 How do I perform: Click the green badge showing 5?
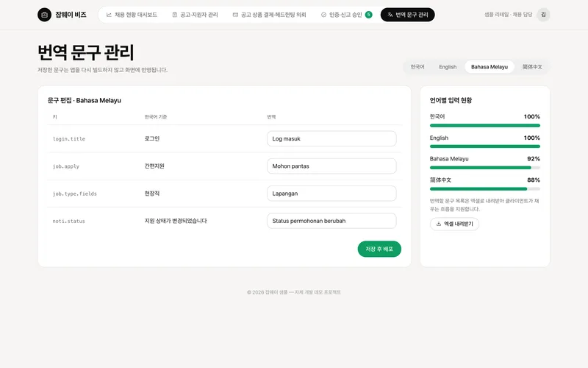pos(369,15)
